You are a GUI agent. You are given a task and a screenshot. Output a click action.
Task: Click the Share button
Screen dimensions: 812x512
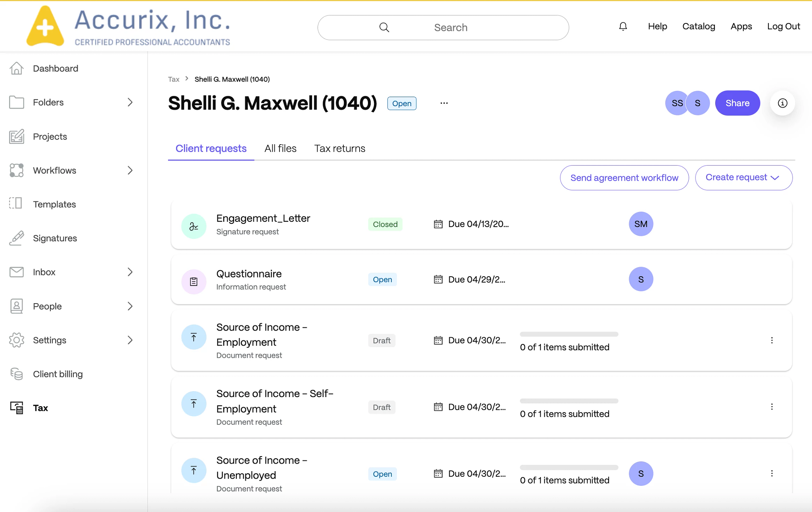[x=737, y=103]
